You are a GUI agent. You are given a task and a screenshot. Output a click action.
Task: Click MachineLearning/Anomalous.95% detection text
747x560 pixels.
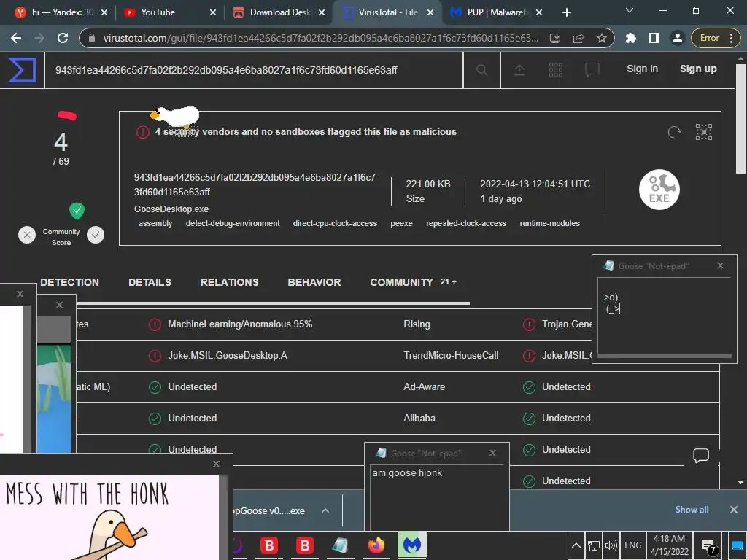240,324
